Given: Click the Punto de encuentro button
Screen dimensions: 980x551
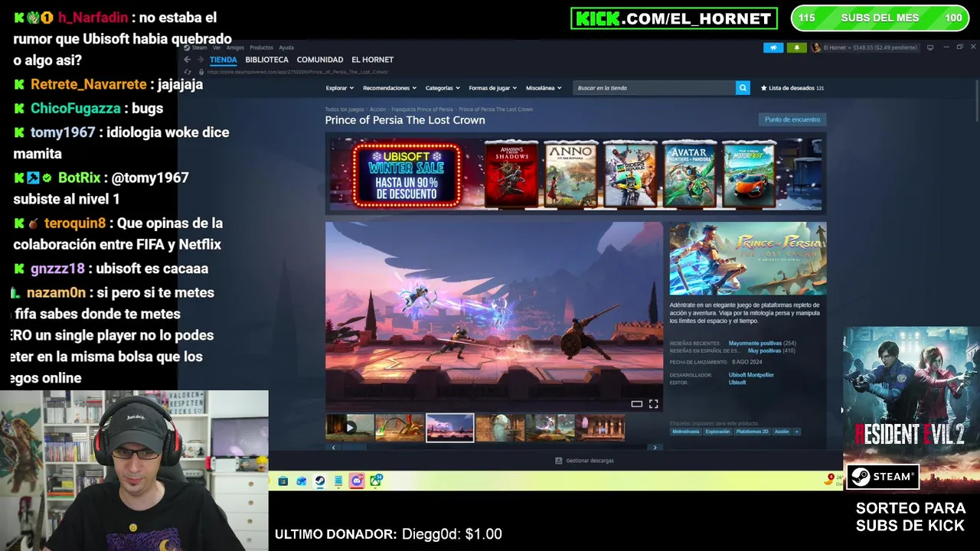Looking at the screenshot, I should (x=792, y=119).
